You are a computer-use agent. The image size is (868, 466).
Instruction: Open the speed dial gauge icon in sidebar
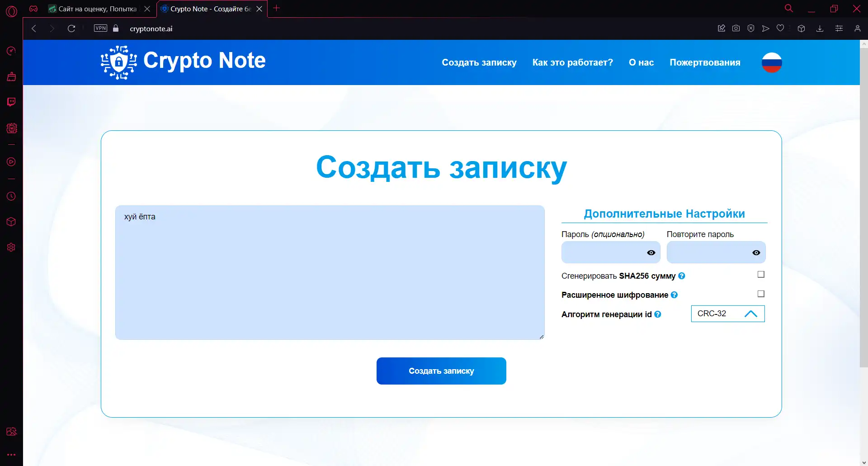tap(11, 51)
